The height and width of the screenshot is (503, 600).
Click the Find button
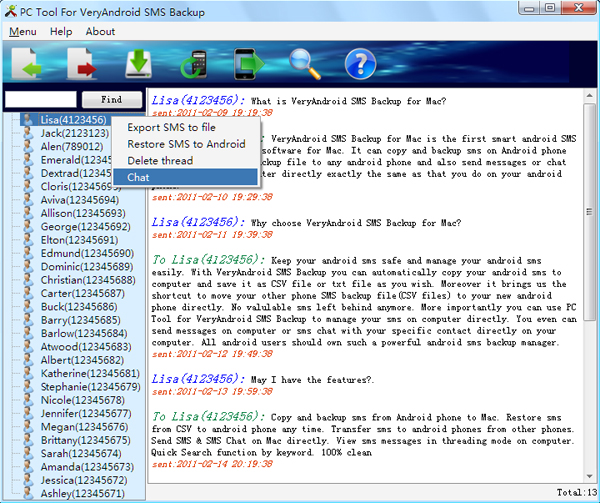[x=112, y=100]
